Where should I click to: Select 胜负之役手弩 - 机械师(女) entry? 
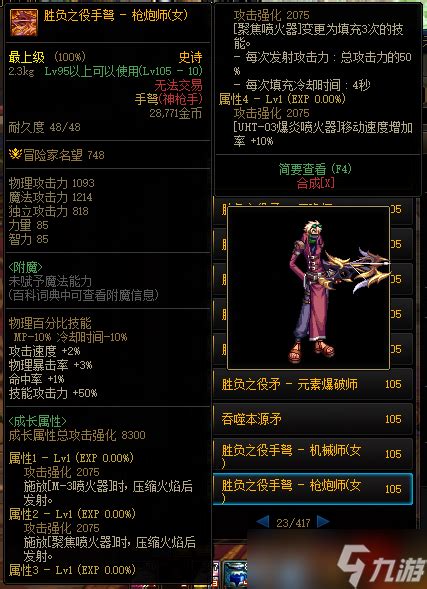tap(312, 454)
